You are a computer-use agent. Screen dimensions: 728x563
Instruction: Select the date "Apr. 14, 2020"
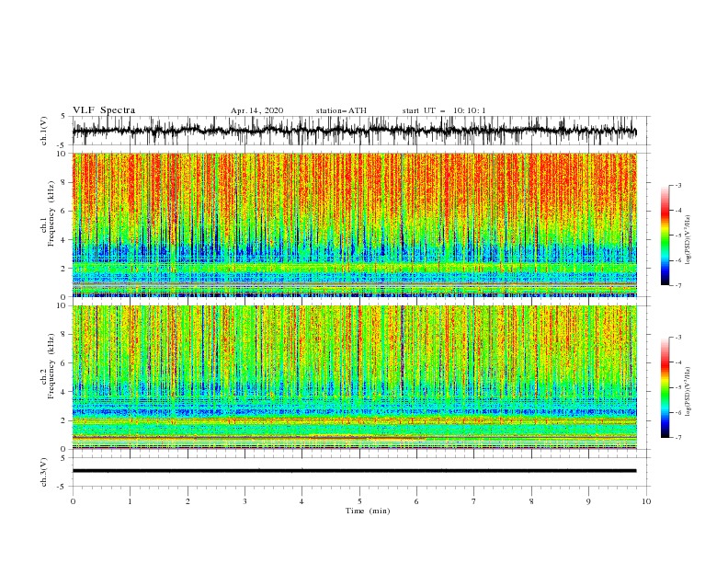pyautogui.click(x=256, y=110)
